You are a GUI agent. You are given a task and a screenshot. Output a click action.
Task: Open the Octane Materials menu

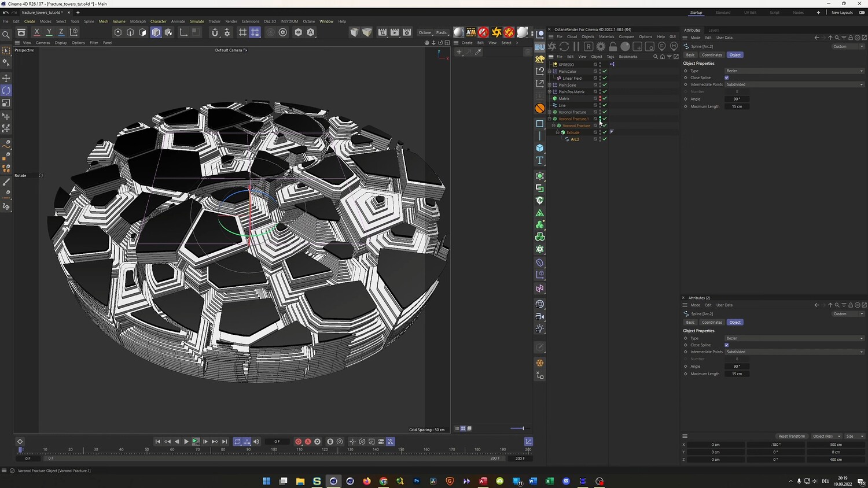[x=606, y=36]
